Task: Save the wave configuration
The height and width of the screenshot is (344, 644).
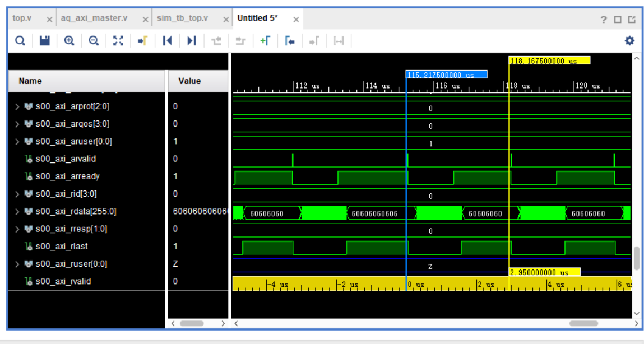Action: click(46, 40)
